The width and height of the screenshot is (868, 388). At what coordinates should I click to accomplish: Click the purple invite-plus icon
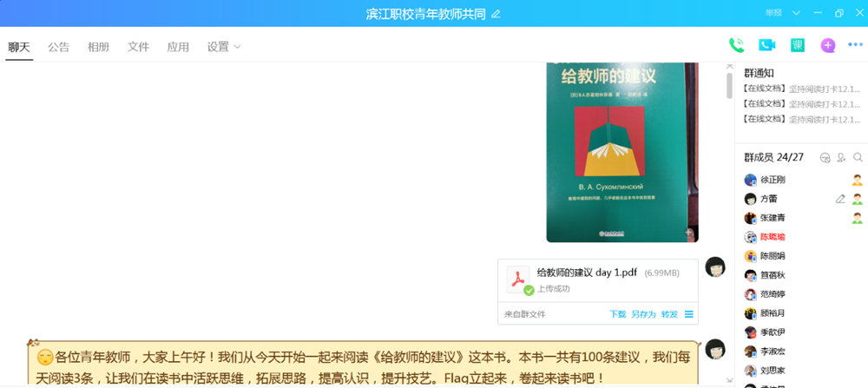(x=827, y=45)
